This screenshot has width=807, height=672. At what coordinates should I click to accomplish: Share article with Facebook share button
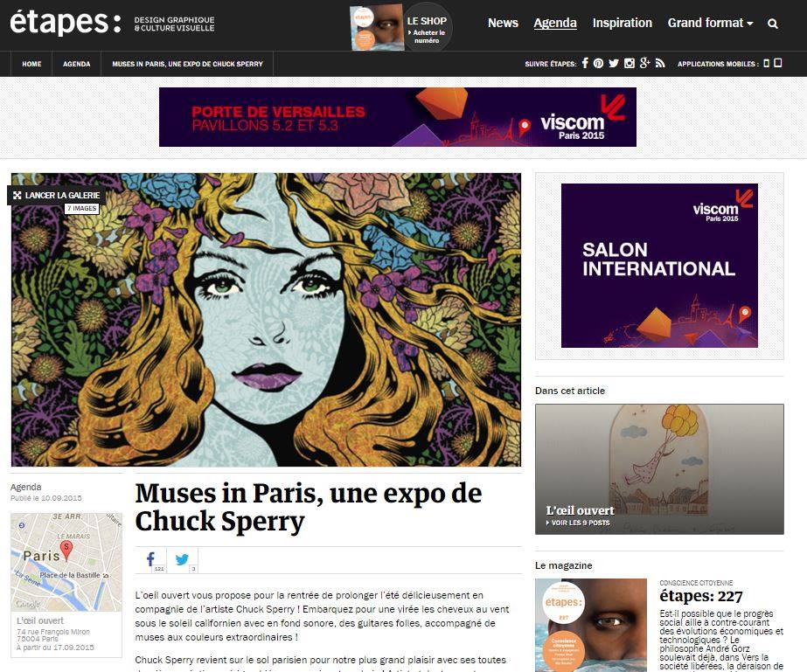click(150, 560)
